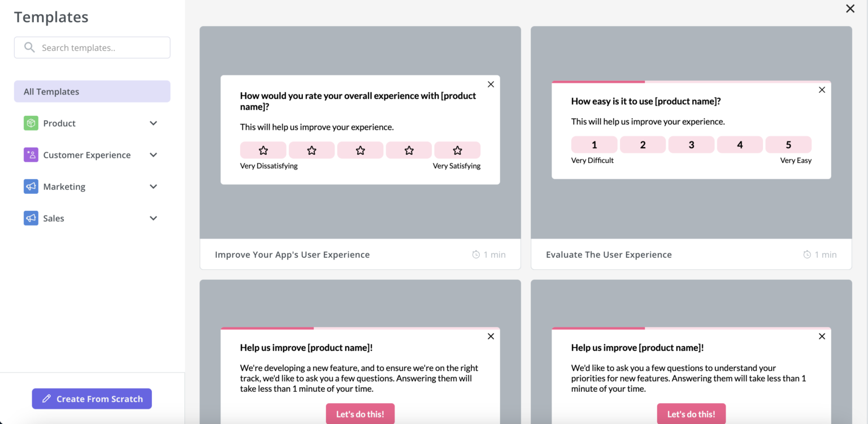
Task: Click inside the Search templates field
Action: [92, 47]
